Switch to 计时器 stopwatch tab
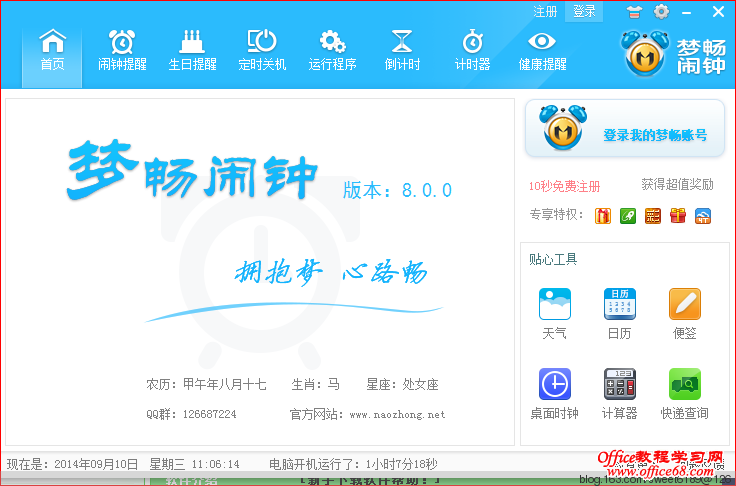Viewport: 736px width, 486px height. coord(472,51)
